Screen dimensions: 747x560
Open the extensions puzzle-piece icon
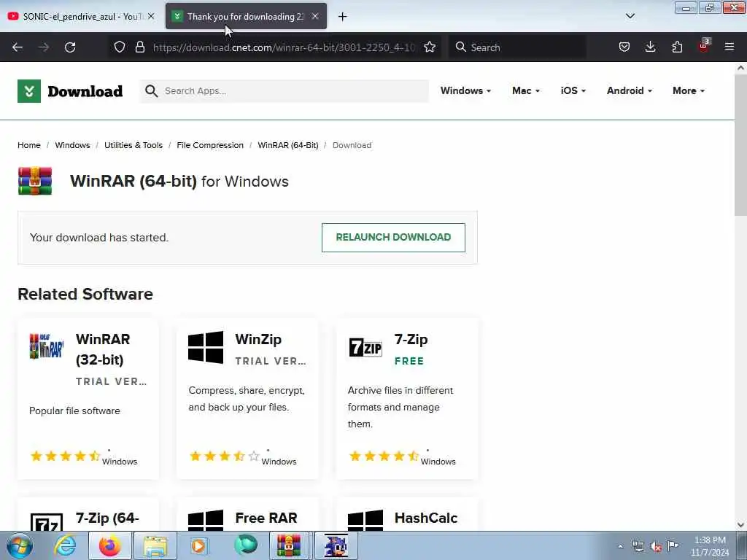click(x=677, y=47)
